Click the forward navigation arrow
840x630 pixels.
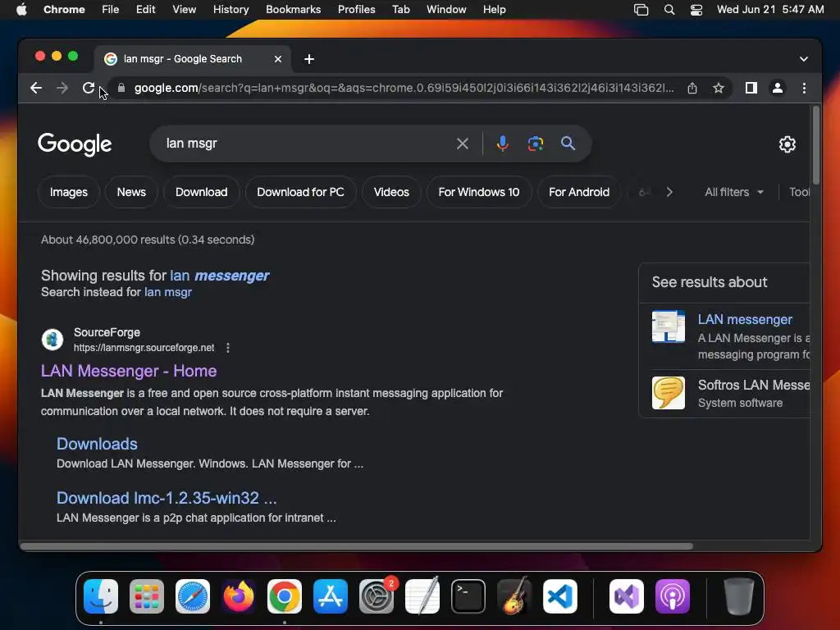(x=62, y=88)
